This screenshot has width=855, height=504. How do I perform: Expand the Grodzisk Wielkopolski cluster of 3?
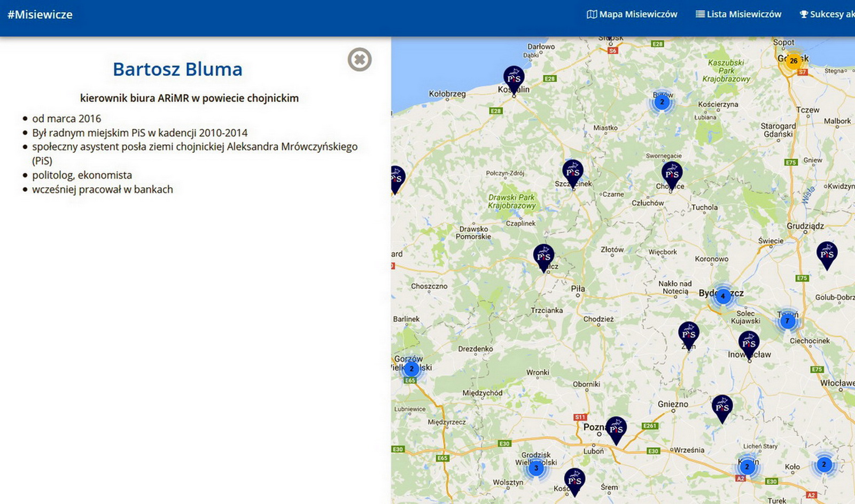click(536, 468)
